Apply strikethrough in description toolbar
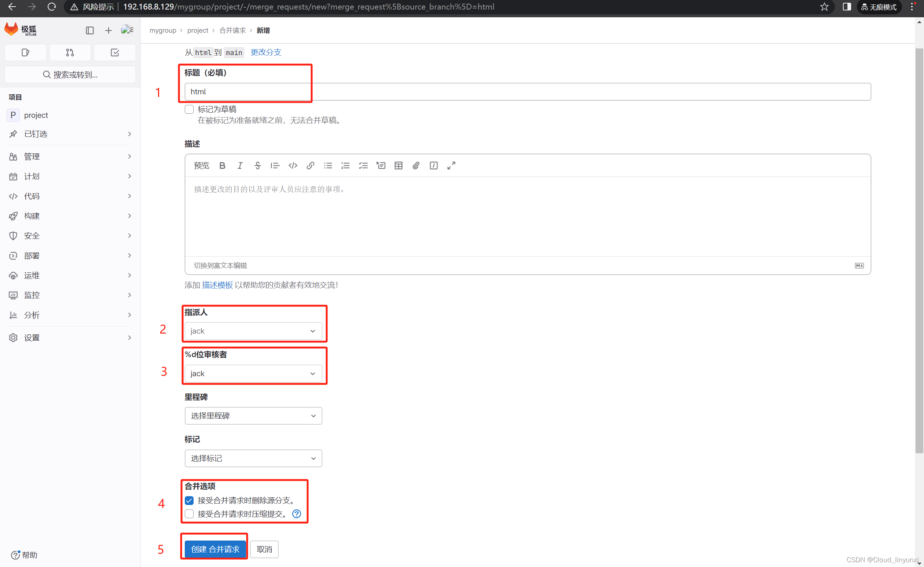 click(258, 166)
